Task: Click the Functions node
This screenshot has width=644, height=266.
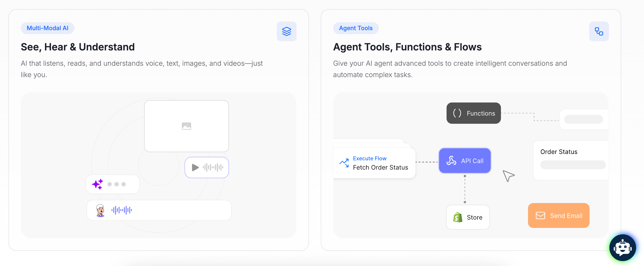Action: point(473,113)
